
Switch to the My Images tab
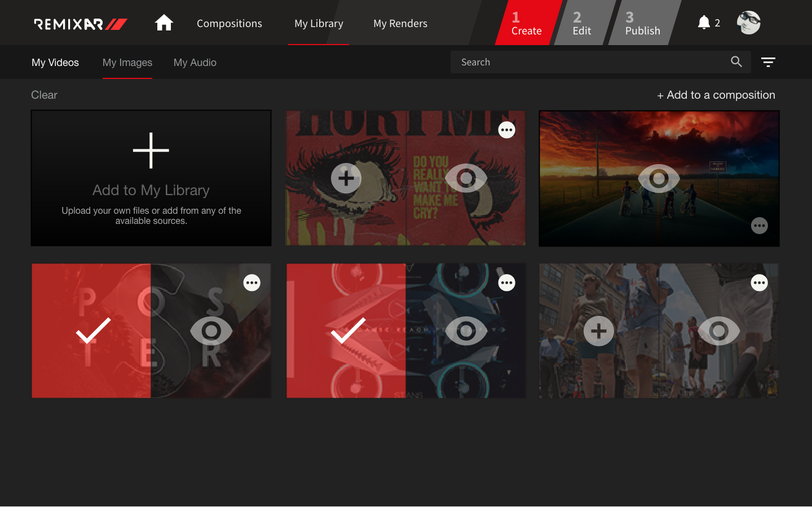click(127, 63)
